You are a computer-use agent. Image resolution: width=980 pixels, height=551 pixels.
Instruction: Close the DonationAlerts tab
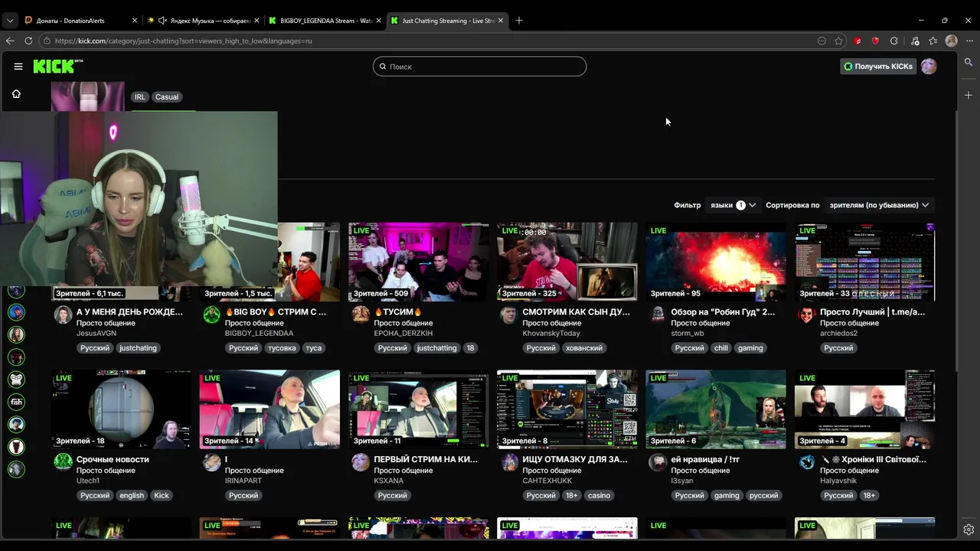click(135, 21)
